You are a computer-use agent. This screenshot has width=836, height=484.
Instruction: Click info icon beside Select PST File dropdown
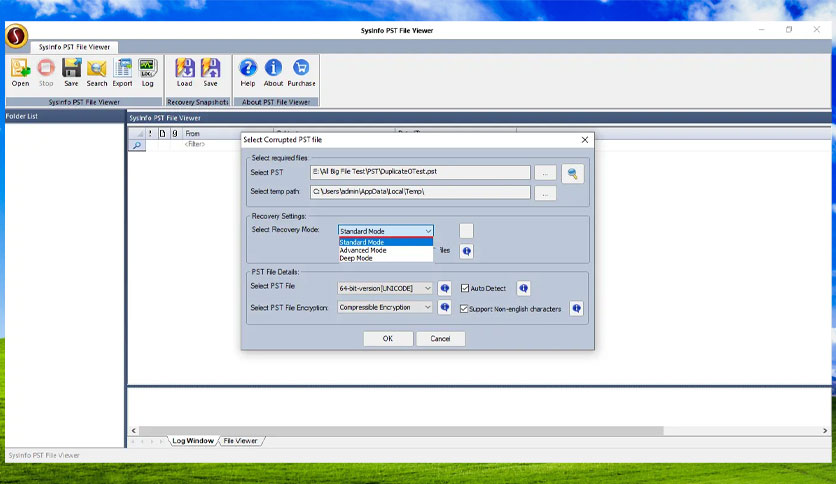pyautogui.click(x=445, y=288)
